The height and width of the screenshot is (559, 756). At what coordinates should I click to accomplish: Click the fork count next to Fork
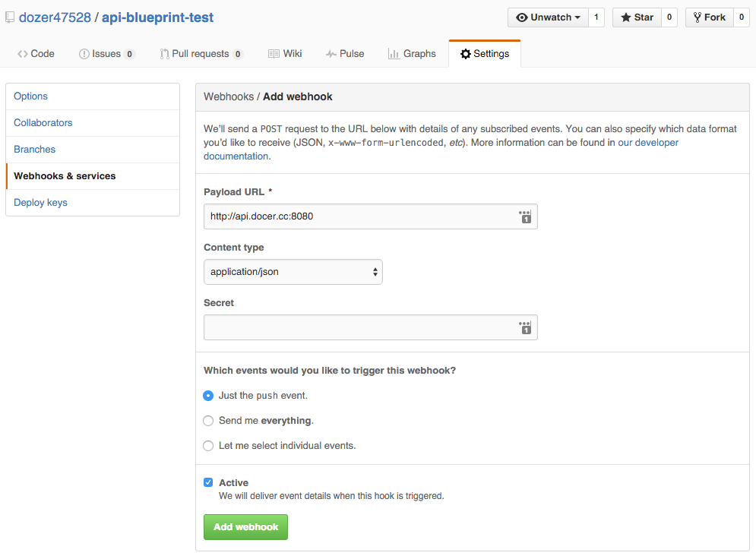pyautogui.click(x=742, y=17)
